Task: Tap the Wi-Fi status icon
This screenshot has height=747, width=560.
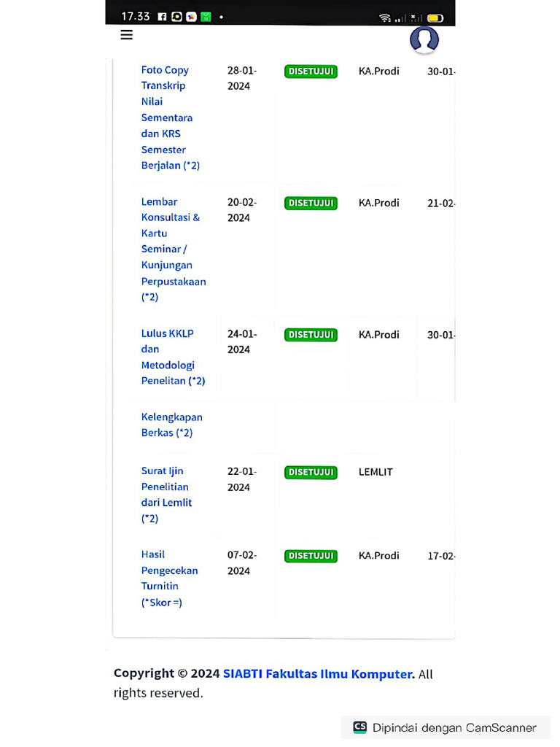Action: (384, 18)
